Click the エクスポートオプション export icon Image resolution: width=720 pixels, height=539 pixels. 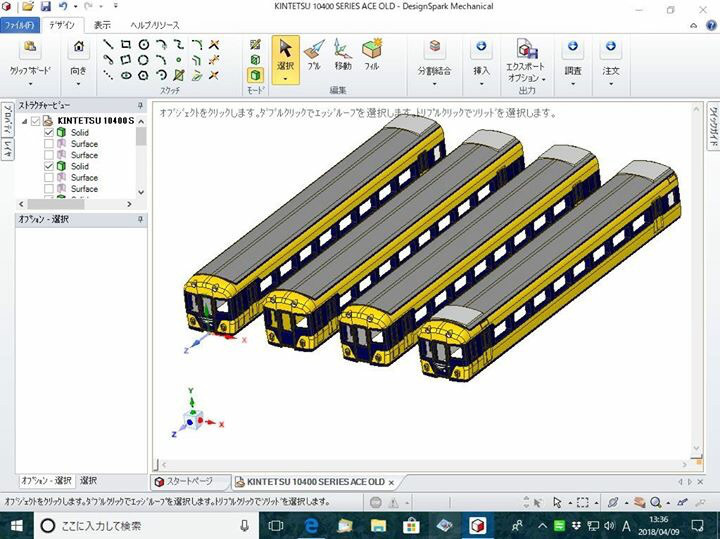coord(527,48)
